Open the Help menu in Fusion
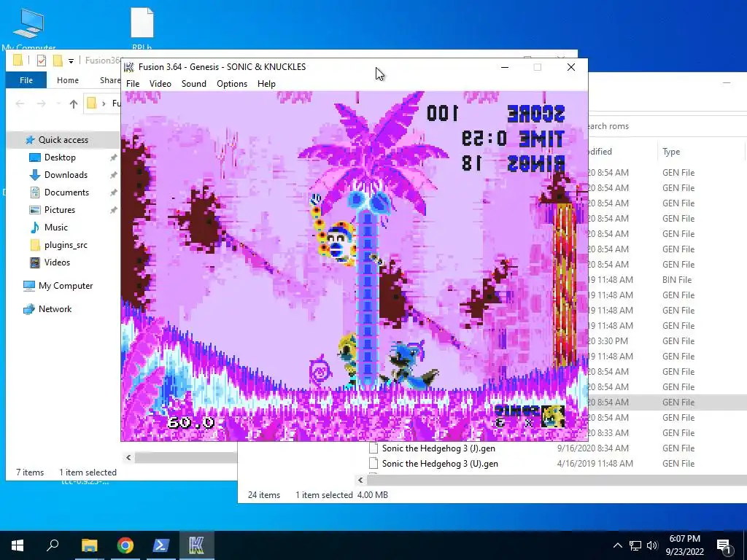Viewport: 747px width, 560px height. point(266,84)
